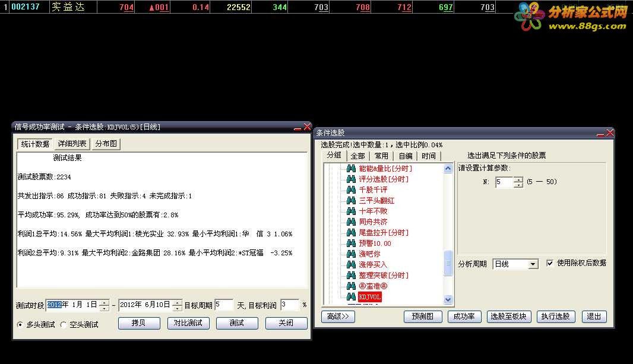633x364 pixels.
Task: Expand options with 高级>> button
Action: (x=338, y=316)
